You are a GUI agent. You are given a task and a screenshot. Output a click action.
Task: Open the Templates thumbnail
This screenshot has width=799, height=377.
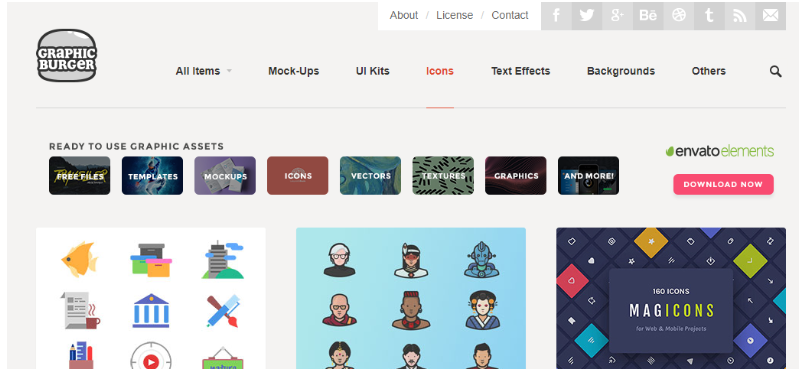click(152, 176)
